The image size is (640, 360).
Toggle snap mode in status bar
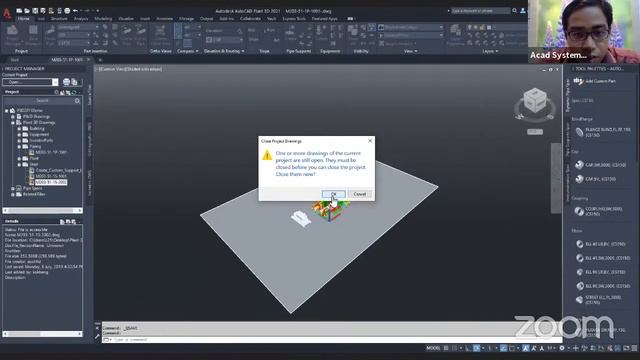click(454, 348)
